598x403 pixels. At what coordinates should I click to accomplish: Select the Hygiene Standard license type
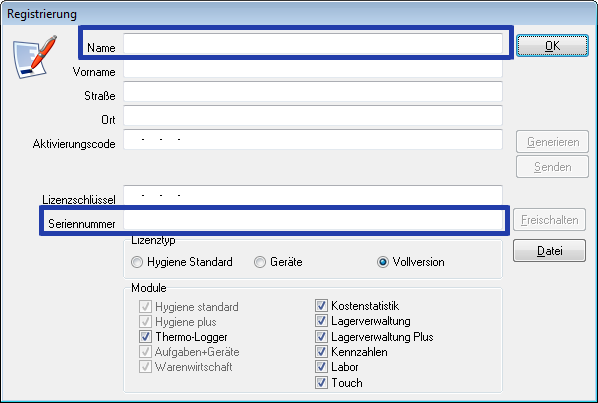click(137, 262)
